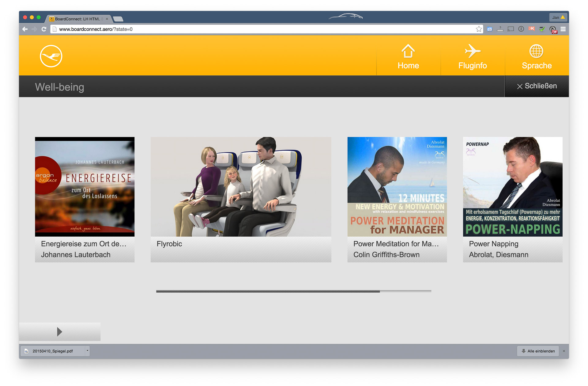Open the PageSpeed gauge extension icon
588x386 pixels.
click(490, 29)
